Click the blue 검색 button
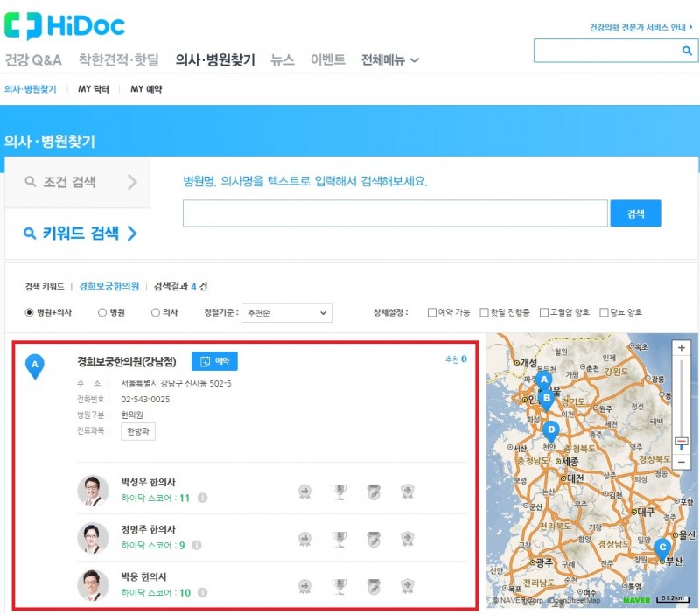 click(635, 213)
